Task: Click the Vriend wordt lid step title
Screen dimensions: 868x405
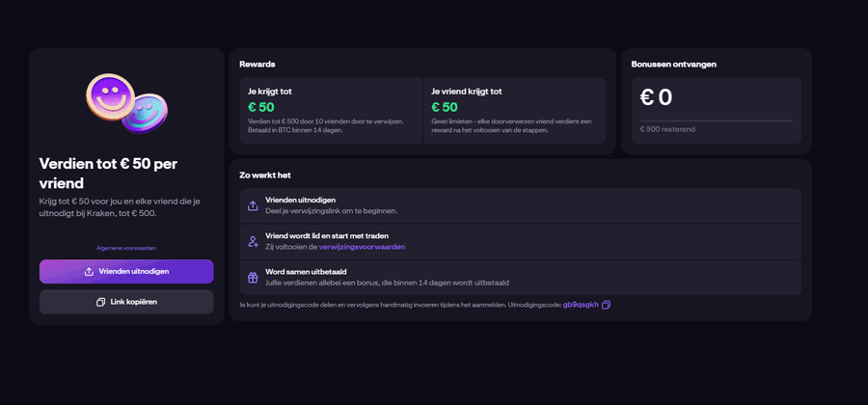Action: click(x=328, y=236)
